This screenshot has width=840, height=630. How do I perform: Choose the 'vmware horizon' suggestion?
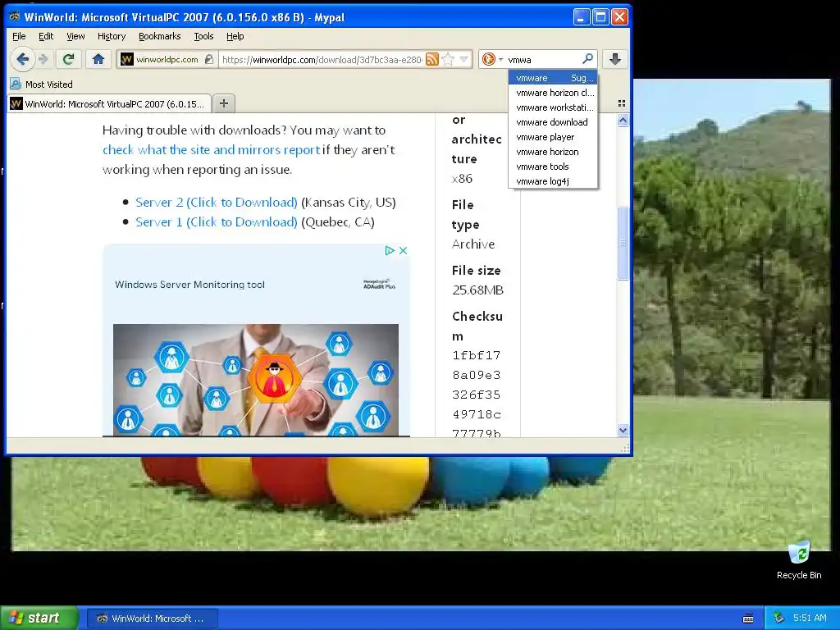(553, 152)
